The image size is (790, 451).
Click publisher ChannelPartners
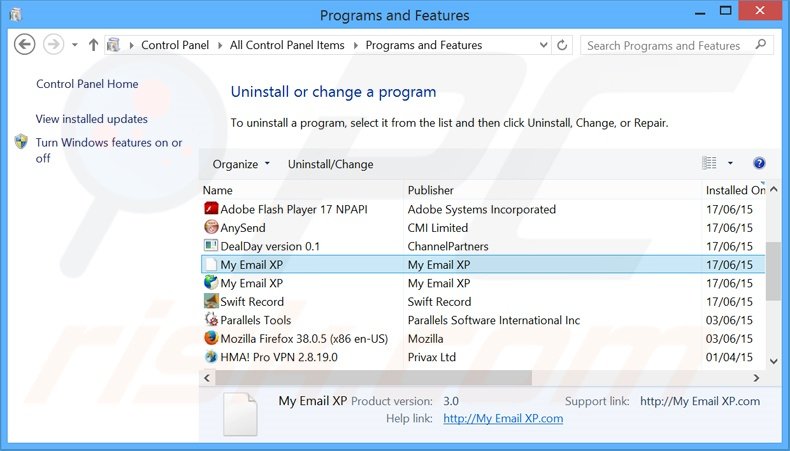tap(448, 246)
